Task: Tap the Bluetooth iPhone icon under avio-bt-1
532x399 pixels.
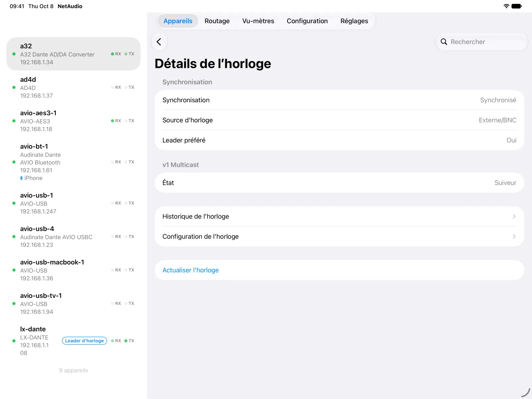Action: click(21, 178)
